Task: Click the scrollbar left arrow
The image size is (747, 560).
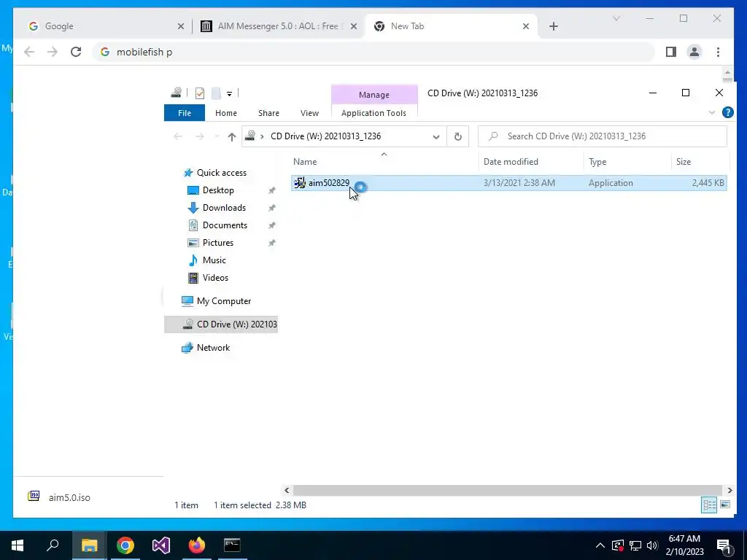Action: pos(287,490)
